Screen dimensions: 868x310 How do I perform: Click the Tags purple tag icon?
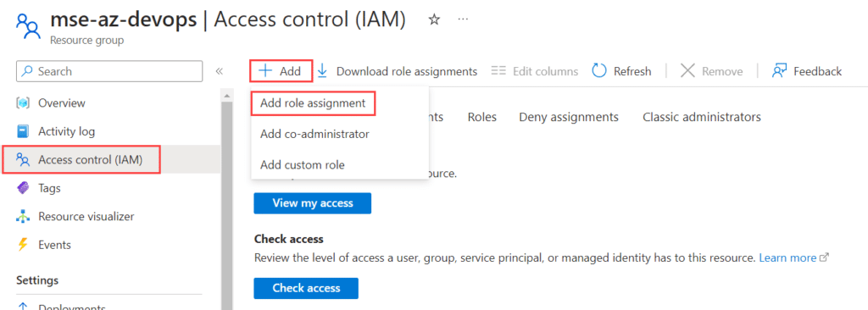(23, 188)
